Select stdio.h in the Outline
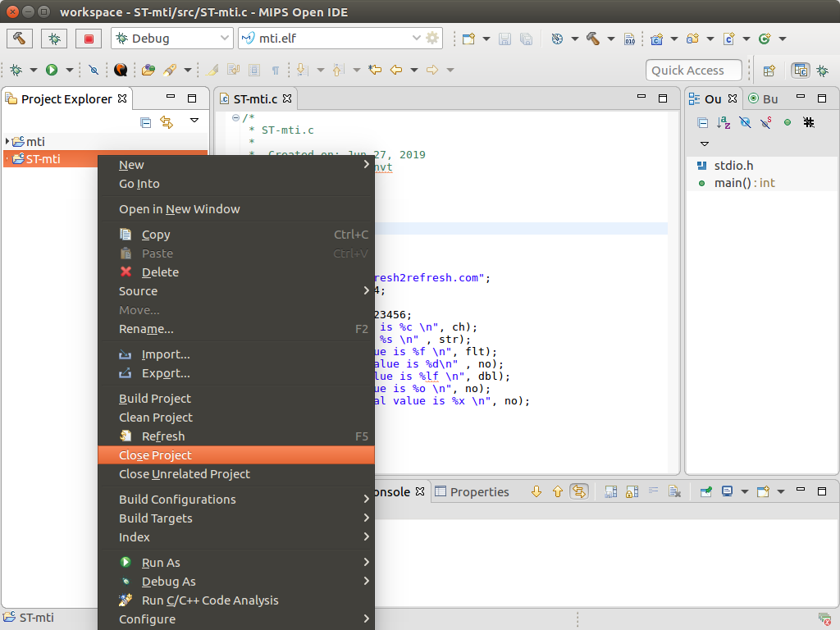840x630 pixels. [x=733, y=166]
